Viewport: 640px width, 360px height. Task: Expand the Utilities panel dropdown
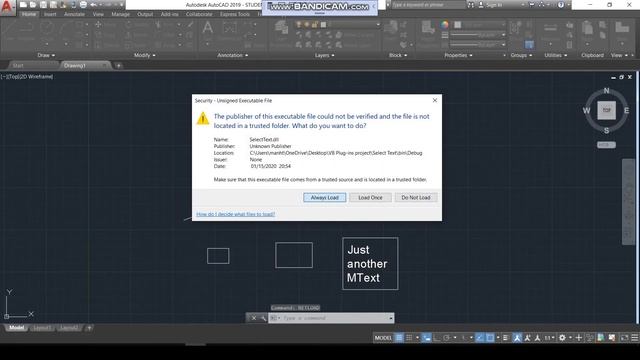coord(556,55)
